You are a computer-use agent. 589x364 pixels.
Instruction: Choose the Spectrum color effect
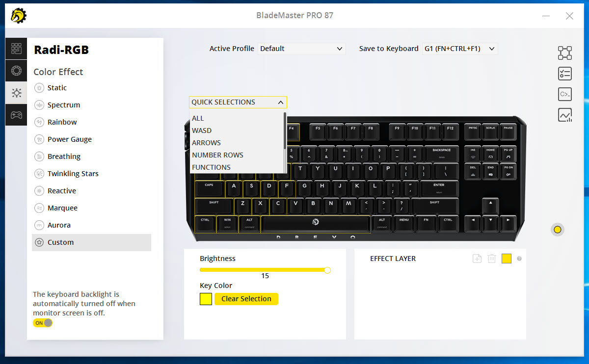[x=91, y=105]
